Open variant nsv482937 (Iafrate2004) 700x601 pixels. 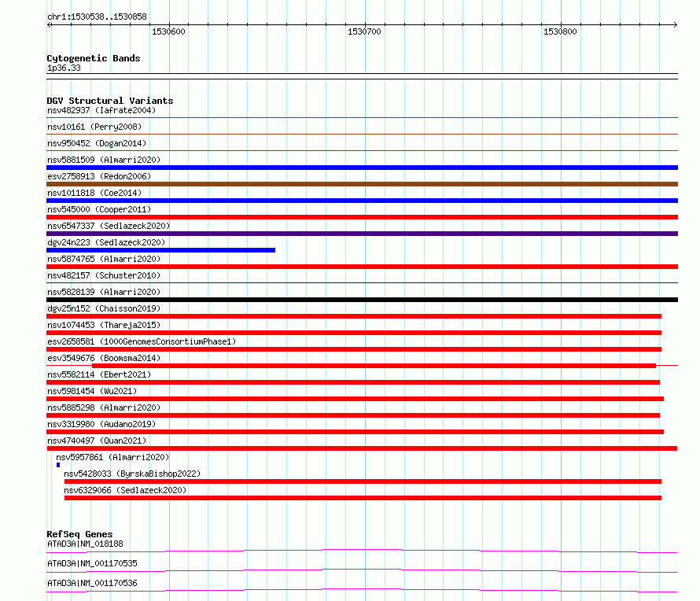pyautogui.click(x=101, y=110)
